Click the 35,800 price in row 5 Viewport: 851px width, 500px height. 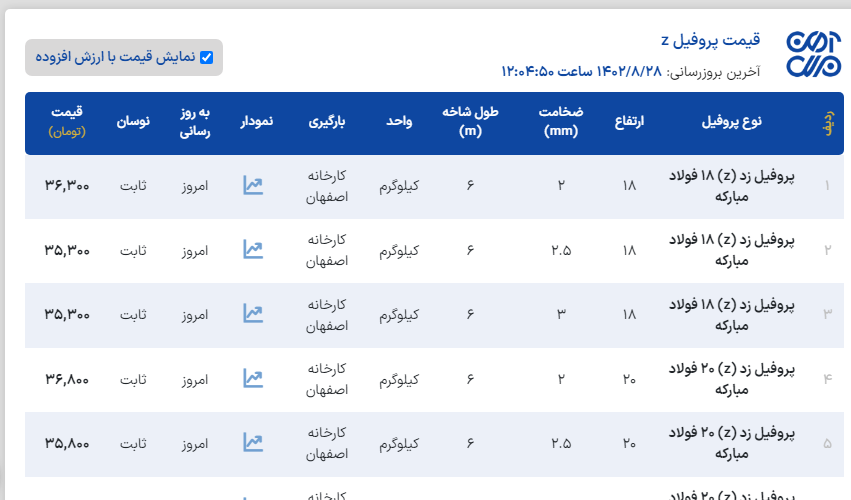coord(67,442)
